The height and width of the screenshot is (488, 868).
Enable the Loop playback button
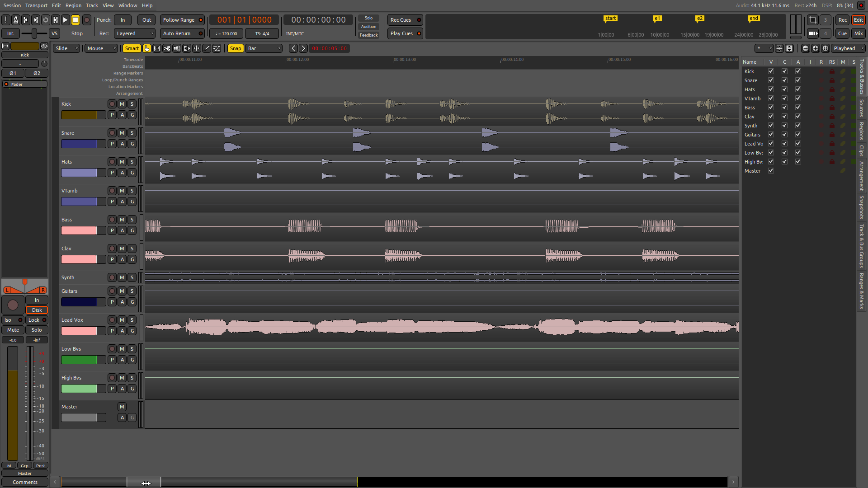point(46,20)
